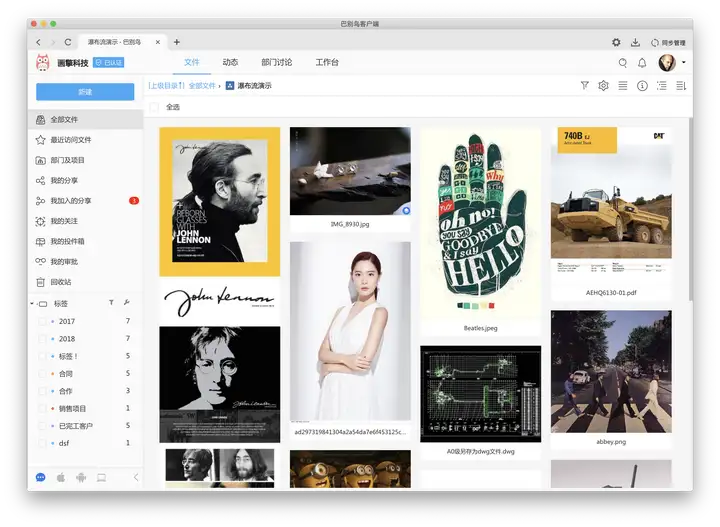The height and width of the screenshot is (527, 720).
Task: Toggle the 全选 select-all checkbox
Action: click(x=155, y=107)
